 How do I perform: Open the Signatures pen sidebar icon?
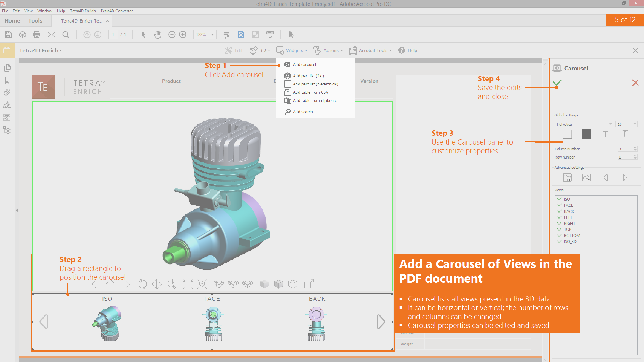(7, 105)
